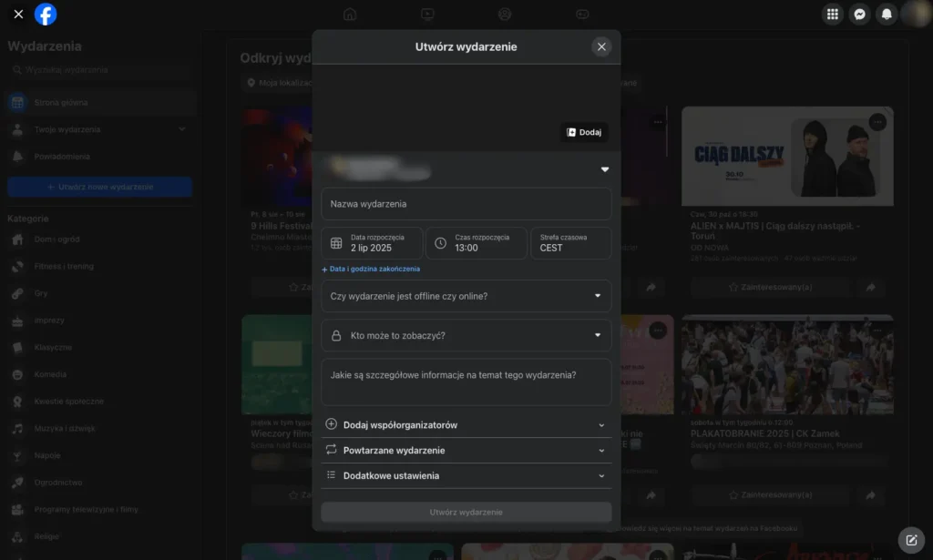Click Dodaj cover photo button
Viewport: 933px width, 560px height.
pyautogui.click(x=584, y=132)
